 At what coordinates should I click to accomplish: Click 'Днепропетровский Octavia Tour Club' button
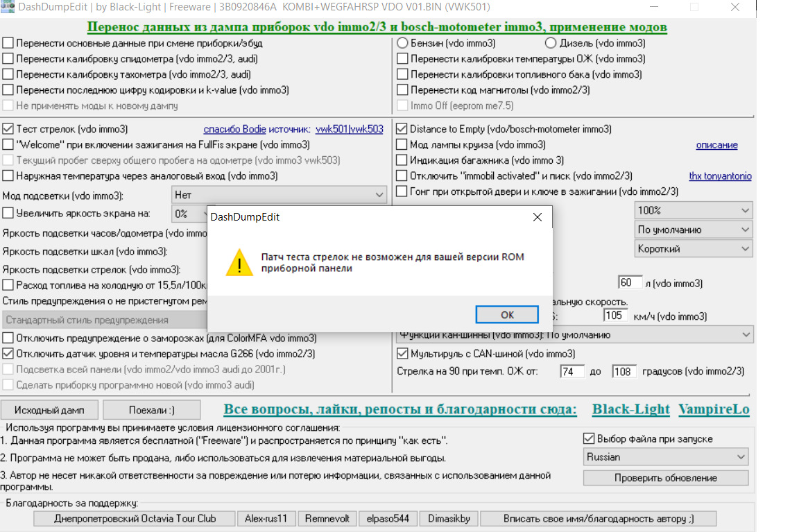click(x=135, y=518)
